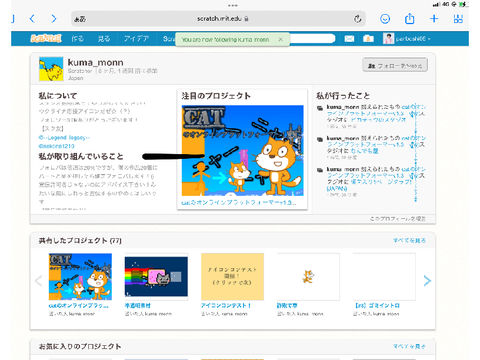Click the unfollow (フォローをやめる) button
The height and width of the screenshot is (360, 480).
(x=395, y=66)
